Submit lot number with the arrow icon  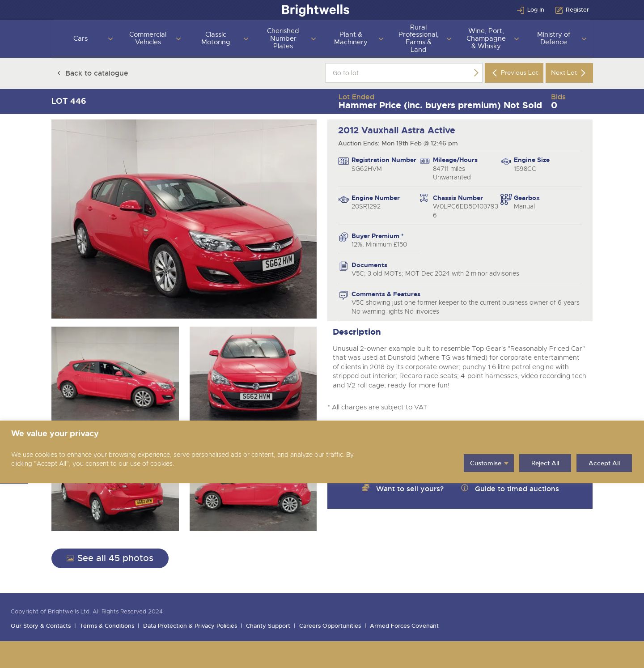point(476,73)
